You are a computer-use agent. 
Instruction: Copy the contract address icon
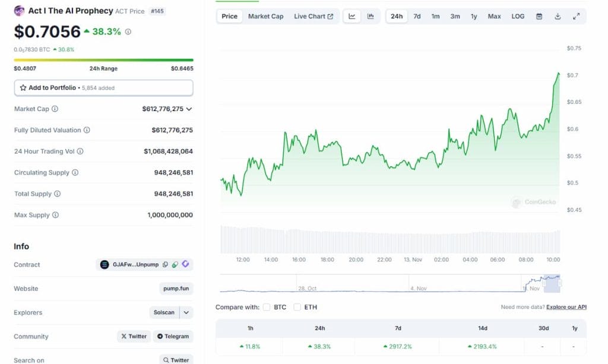point(165,264)
